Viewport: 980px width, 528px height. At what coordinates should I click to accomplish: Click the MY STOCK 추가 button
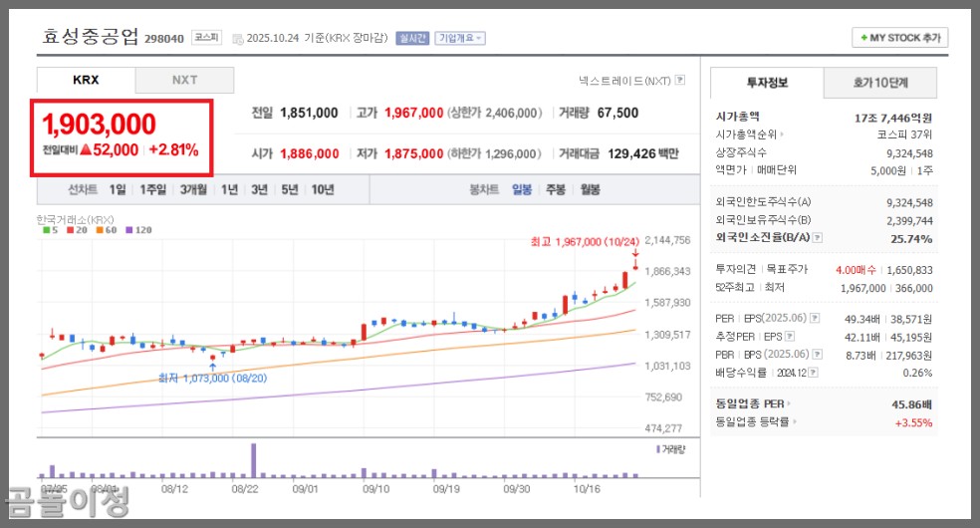point(900,38)
